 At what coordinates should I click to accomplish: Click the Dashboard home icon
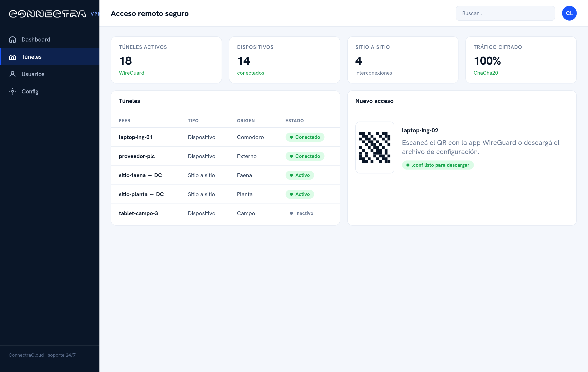[13, 39]
